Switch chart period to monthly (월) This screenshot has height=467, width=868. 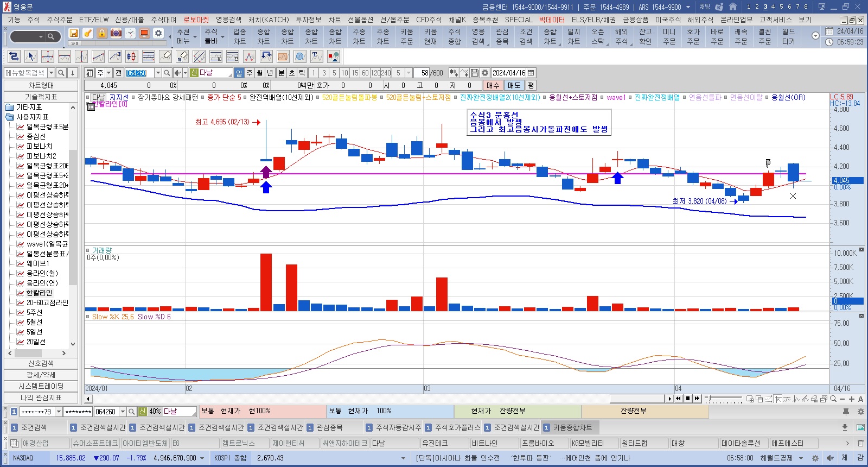coord(260,73)
